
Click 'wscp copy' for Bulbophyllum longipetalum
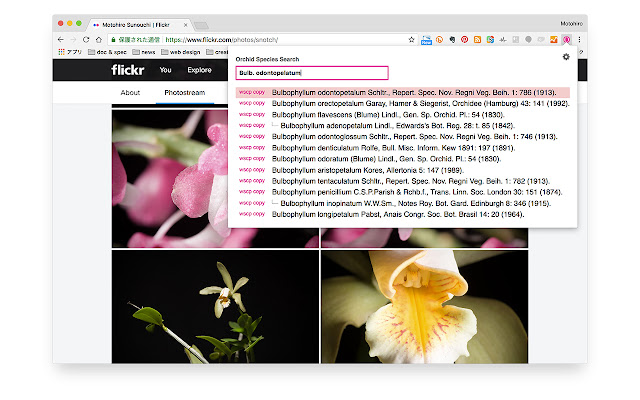click(252, 214)
